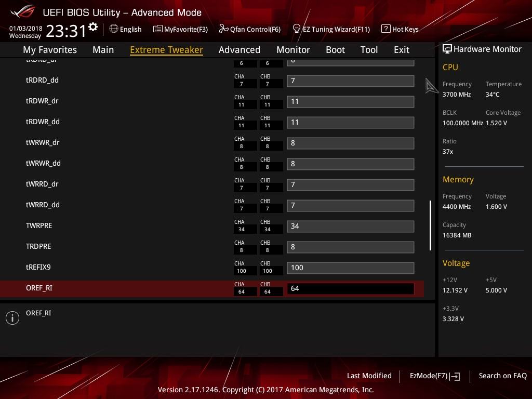This screenshot has width=532, height=399.
Task: Open the Monitor tab
Action: click(x=293, y=50)
